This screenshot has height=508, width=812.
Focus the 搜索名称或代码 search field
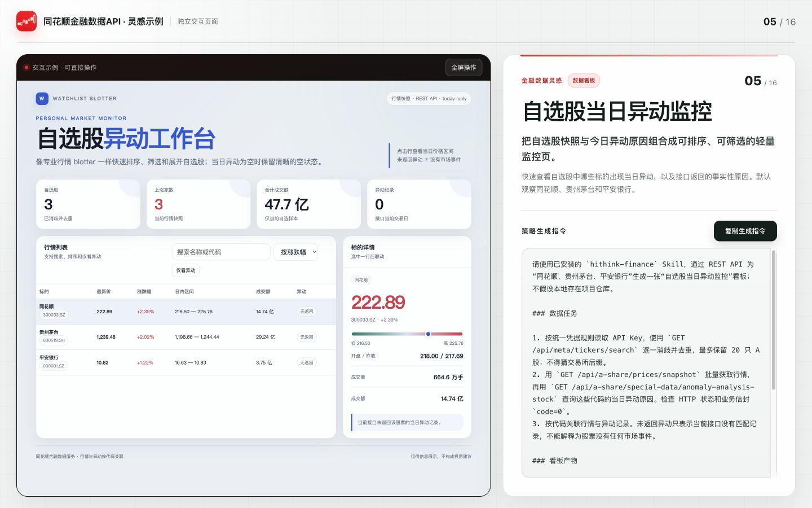(221, 252)
